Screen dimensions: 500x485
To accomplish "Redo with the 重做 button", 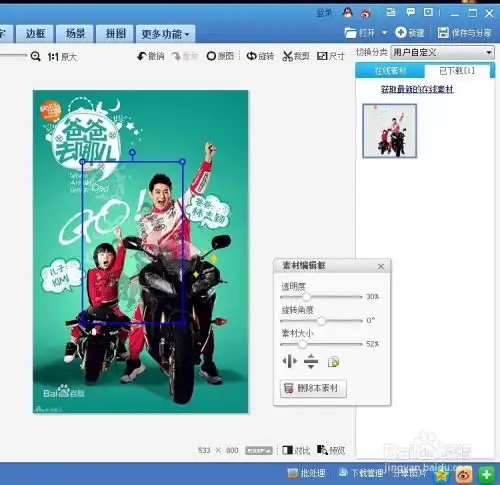I will click(185, 56).
